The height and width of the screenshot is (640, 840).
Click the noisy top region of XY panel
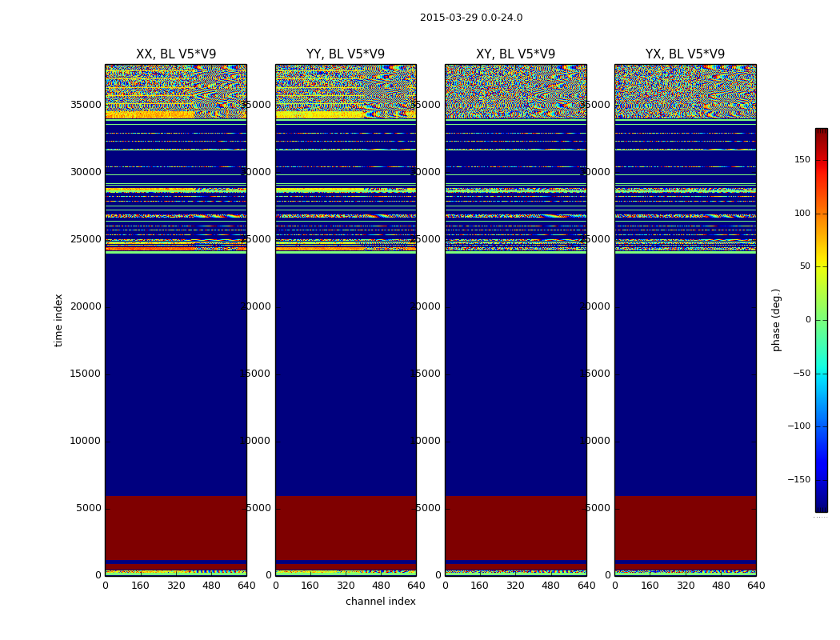click(x=515, y=91)
